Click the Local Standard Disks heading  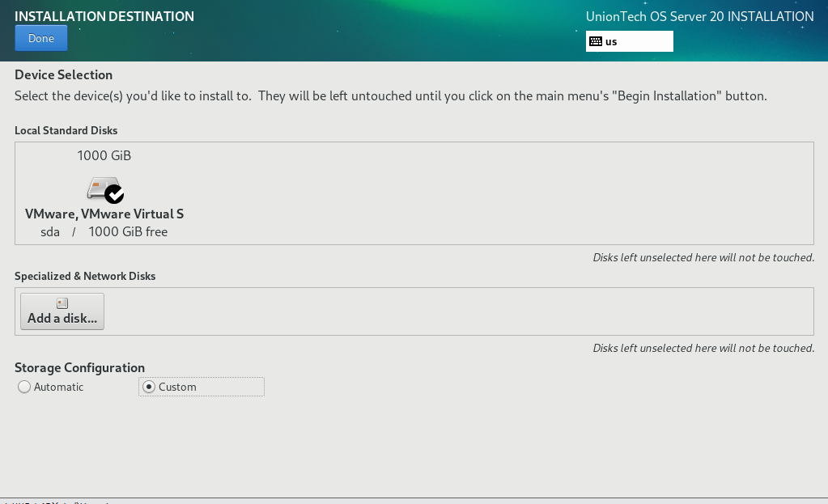click(x=66, y=130)
